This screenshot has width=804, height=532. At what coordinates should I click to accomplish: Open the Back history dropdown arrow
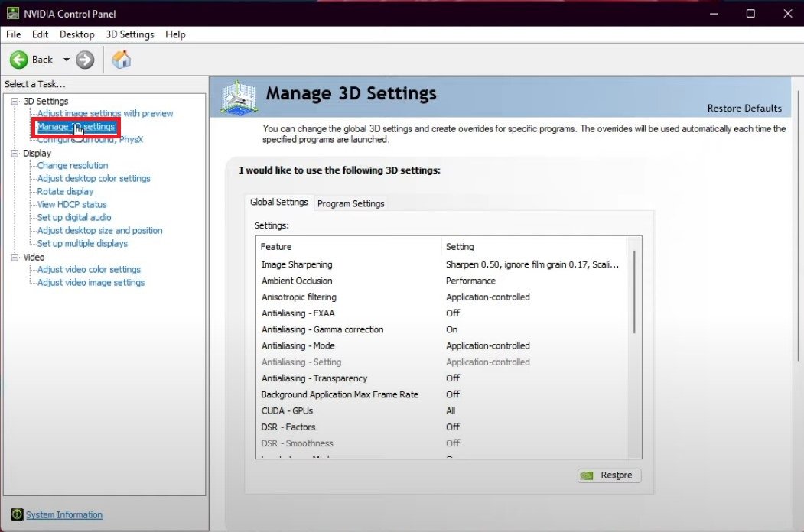tap(66, 60)
